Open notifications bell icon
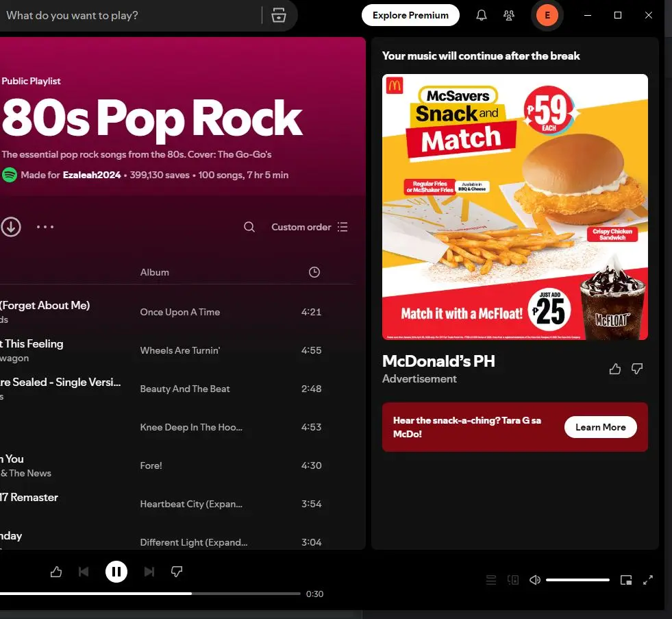Screen dimensions: 672x619 coord(482,16)
